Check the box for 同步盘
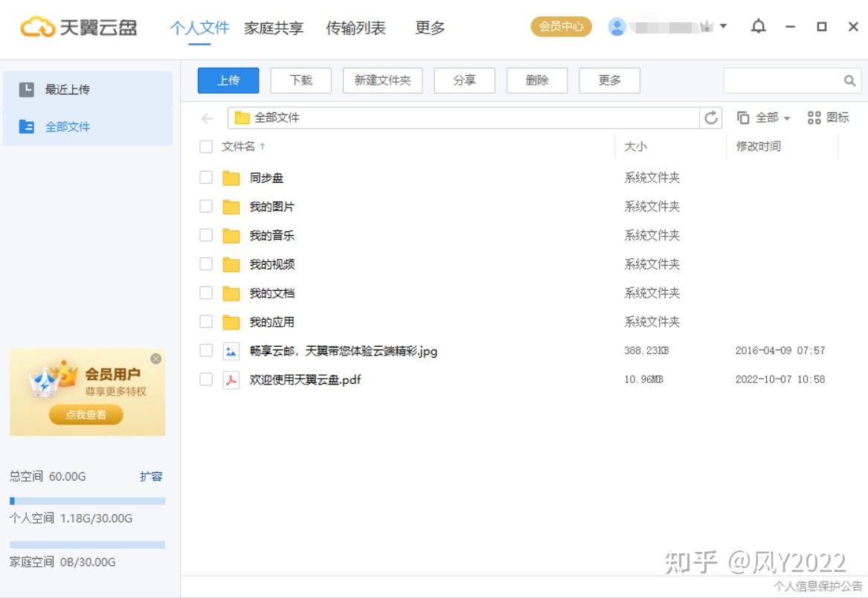Image resolution: width=868 pixels, height=598 pixels. [x=206, y=177]
